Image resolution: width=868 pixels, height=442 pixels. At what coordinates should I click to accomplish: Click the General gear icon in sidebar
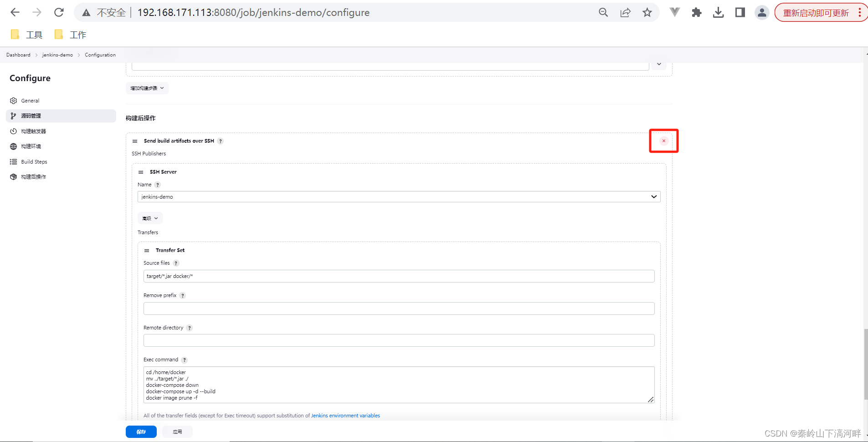[13, 100]
